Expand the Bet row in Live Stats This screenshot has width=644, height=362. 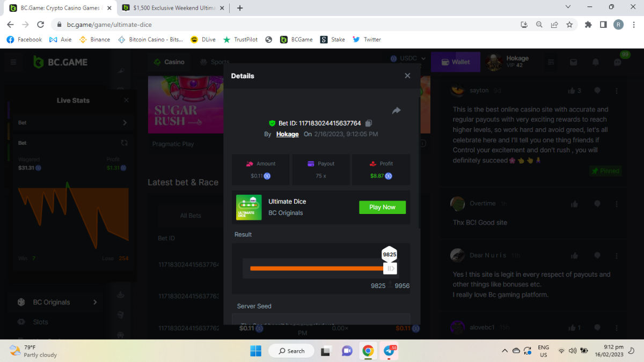125,123
